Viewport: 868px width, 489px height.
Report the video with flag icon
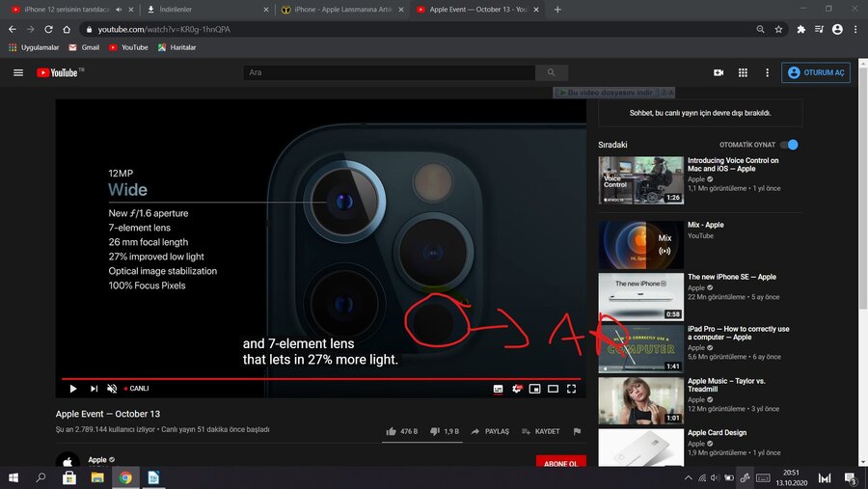point(577,431)
